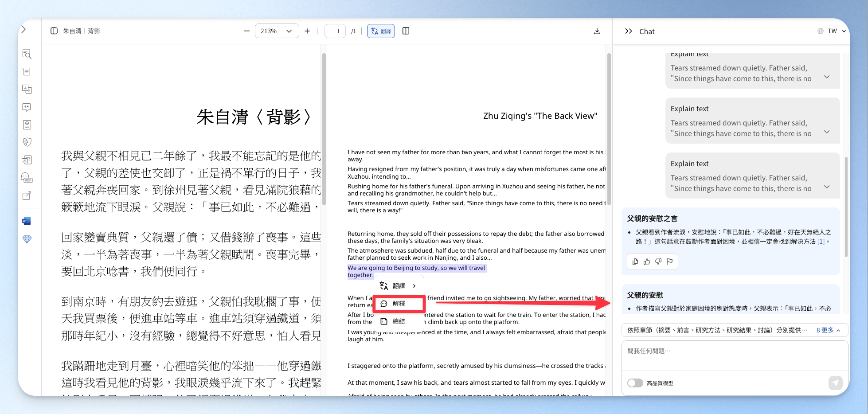Flag the response with the report icon
Screen dimensions: 868x414
670,262
